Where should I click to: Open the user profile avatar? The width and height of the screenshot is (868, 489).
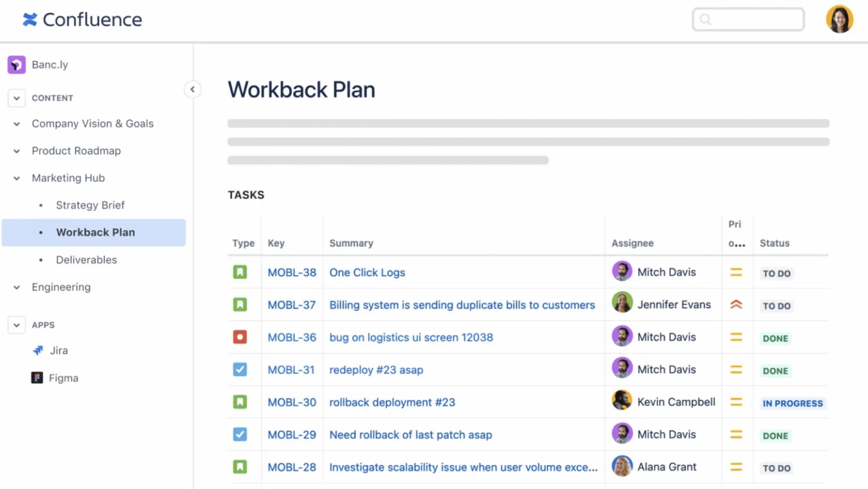(x=839, y=20)
